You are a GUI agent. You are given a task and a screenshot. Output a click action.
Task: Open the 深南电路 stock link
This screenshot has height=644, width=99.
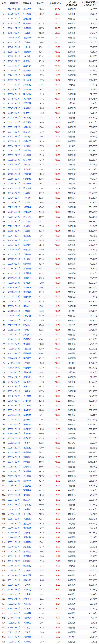pos(27,424)
